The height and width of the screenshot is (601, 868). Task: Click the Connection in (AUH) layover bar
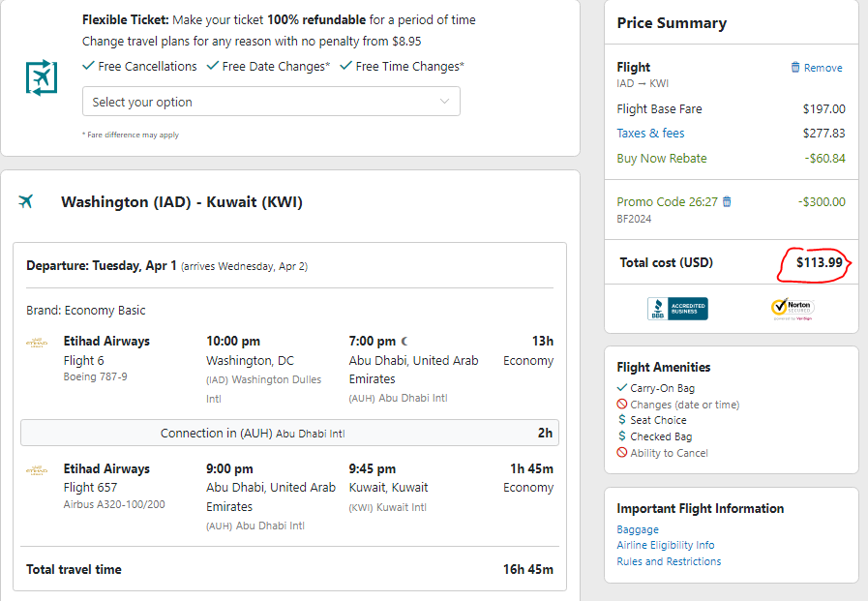tap(289, 433)
